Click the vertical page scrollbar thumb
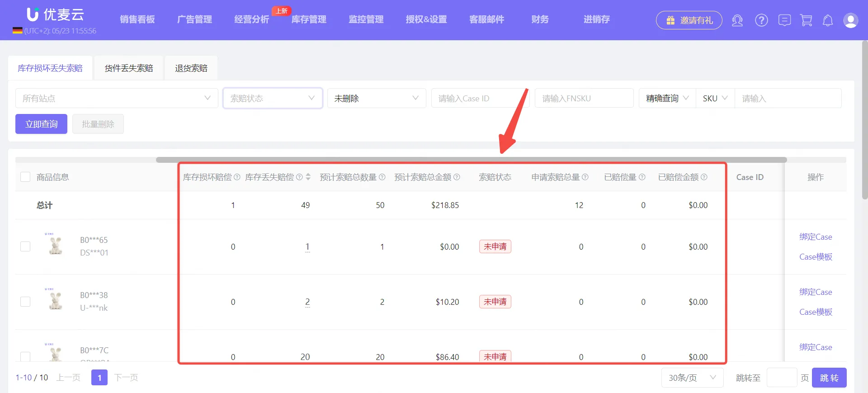 [x=864, y=120]
